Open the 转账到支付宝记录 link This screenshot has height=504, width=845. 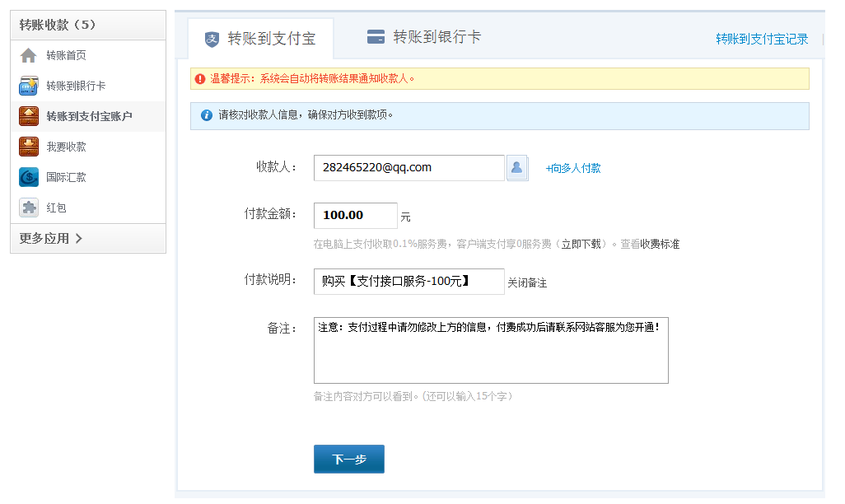762,39
